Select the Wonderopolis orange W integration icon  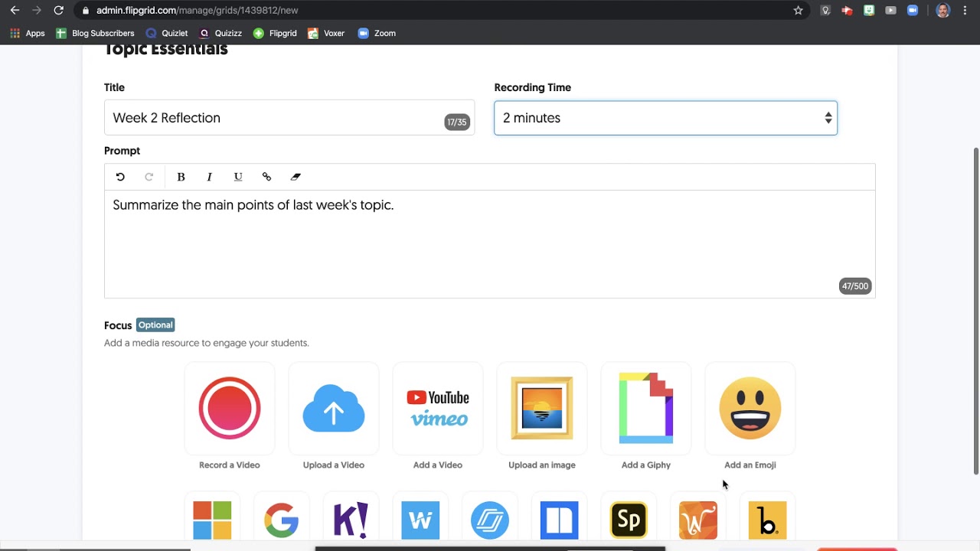coord(698,520)
